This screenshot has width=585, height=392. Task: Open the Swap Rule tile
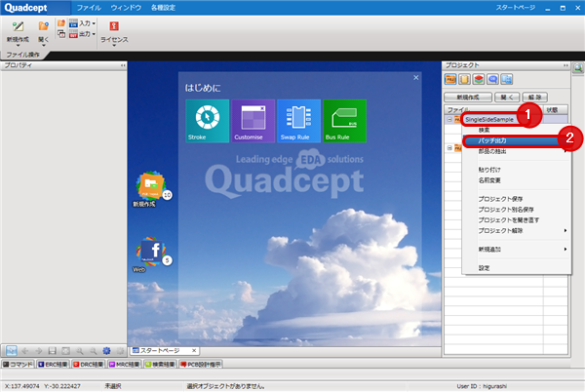pyautogui.click(x=299, y=121)
